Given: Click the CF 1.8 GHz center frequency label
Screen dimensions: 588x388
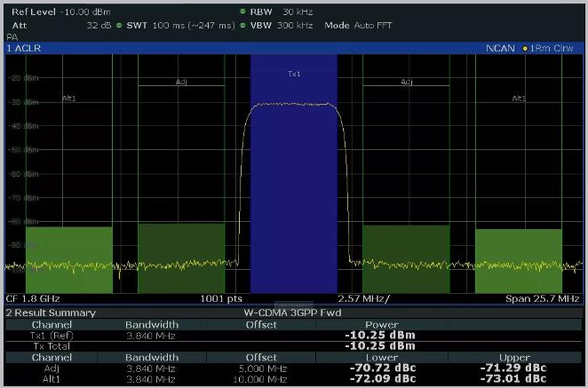Looking at the screenshot, I should click(31, 299).
